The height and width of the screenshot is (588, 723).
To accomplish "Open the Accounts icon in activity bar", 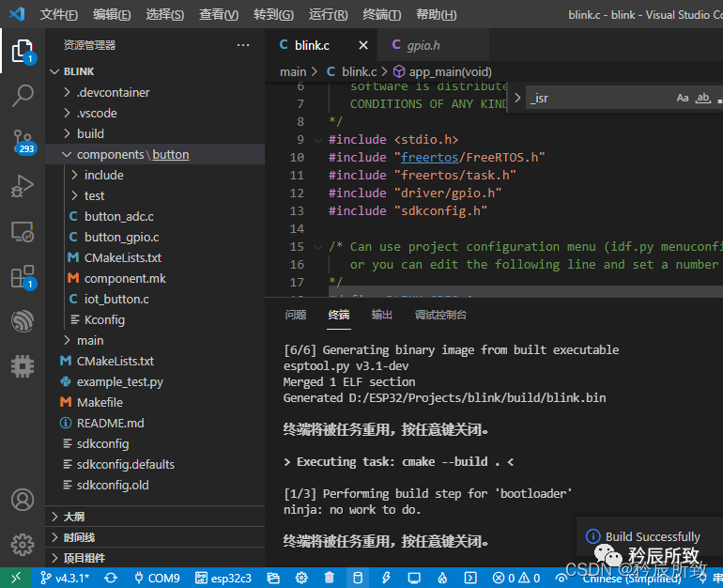I will coord(23,500).
